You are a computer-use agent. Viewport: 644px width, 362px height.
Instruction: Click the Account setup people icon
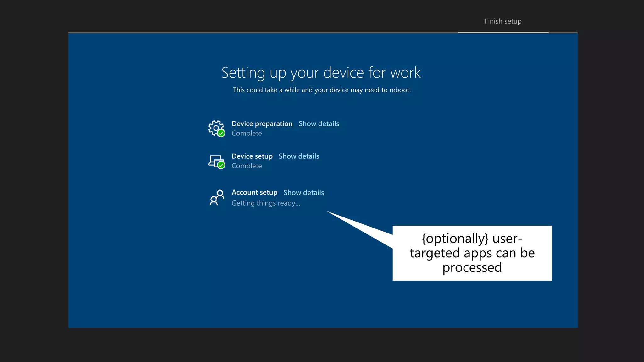pyautogui.click(x=216, y=198)
